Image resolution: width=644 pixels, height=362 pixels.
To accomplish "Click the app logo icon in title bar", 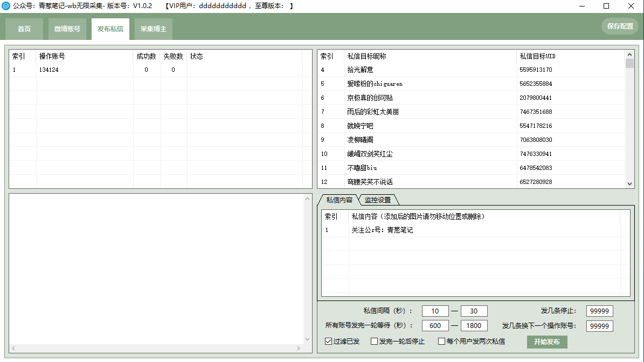I will click(8, 6).
